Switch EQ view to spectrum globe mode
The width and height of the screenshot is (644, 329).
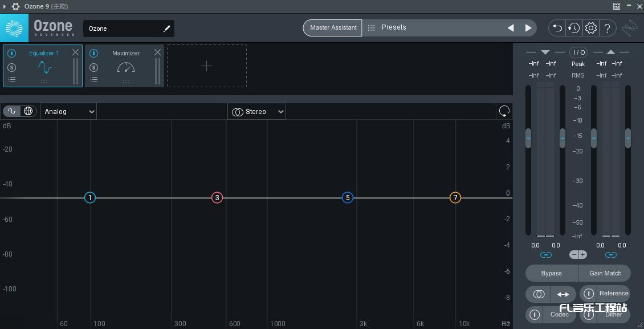[27, 111]
